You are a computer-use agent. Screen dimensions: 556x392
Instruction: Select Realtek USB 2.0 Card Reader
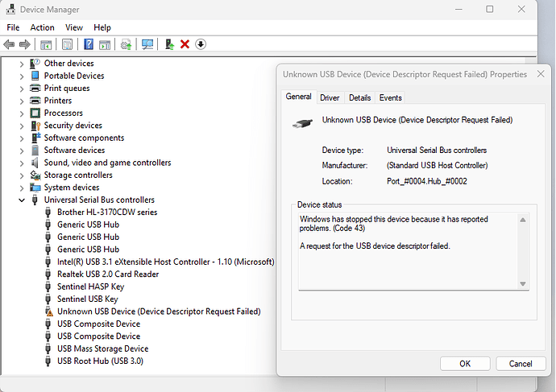(108, 274)
